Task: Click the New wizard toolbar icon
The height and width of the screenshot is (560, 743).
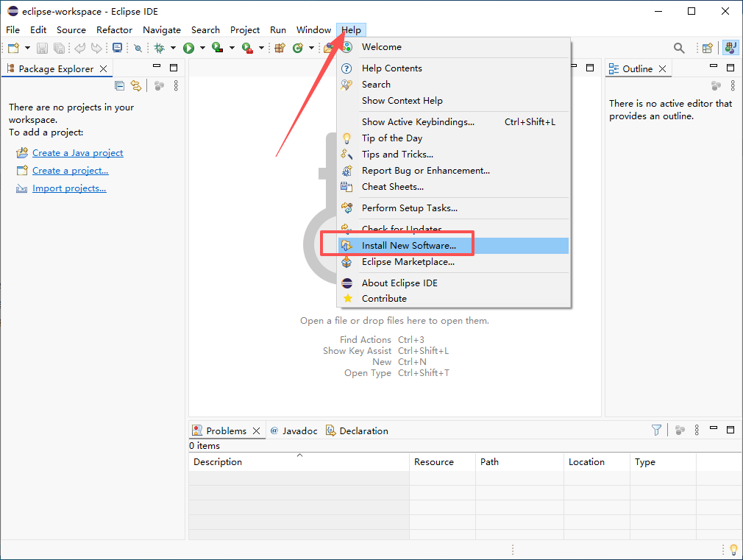Action: [13, 48]
